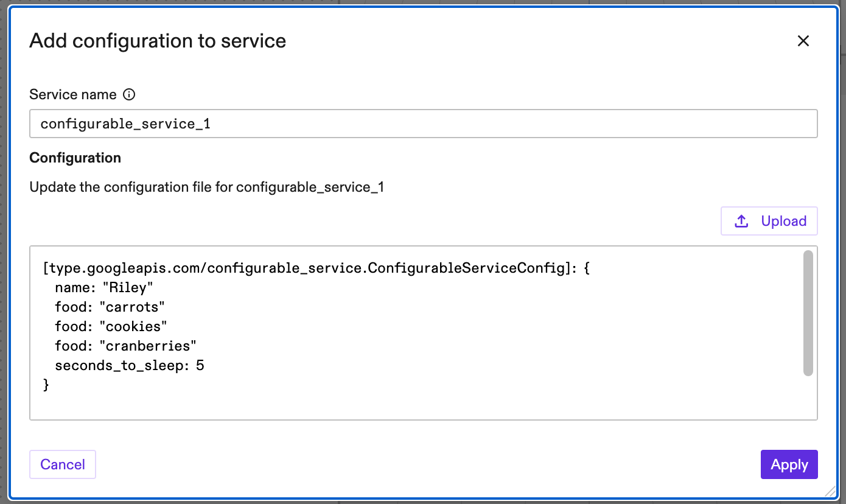Click the upload arrow icon in the Upload button

pos(742,221)
